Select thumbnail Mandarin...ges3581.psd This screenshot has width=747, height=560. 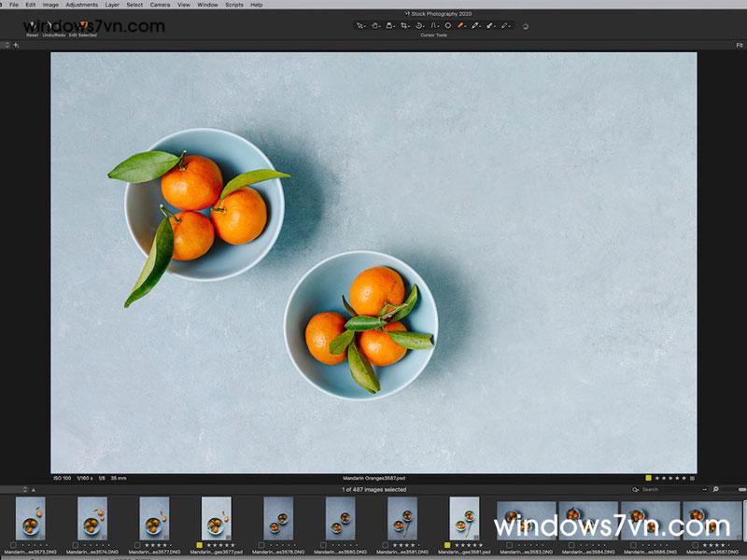[x=464, y=518]
